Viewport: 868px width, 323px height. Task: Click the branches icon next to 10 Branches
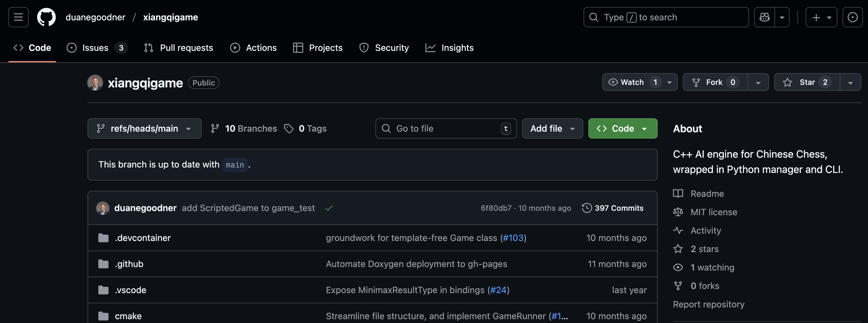215,128
